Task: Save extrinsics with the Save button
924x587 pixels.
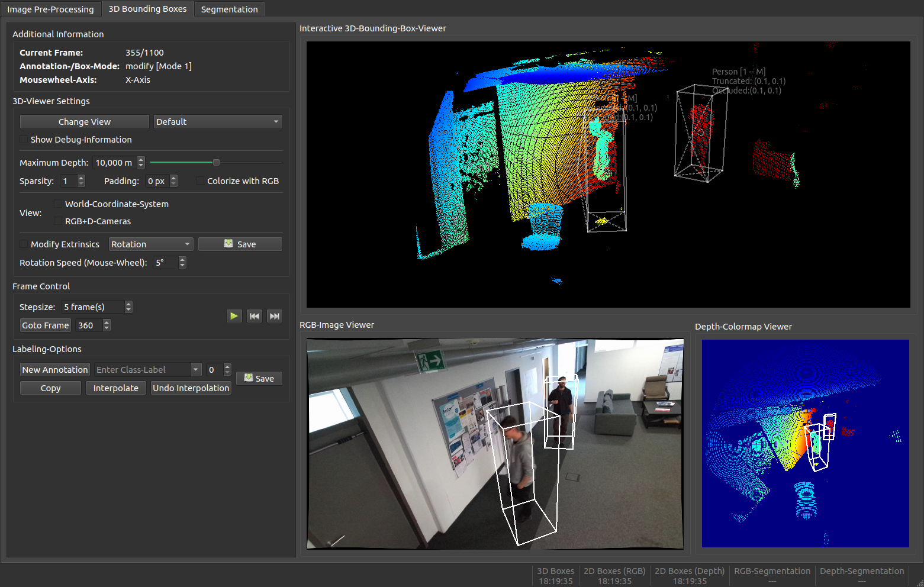Action: click(240, 244)
